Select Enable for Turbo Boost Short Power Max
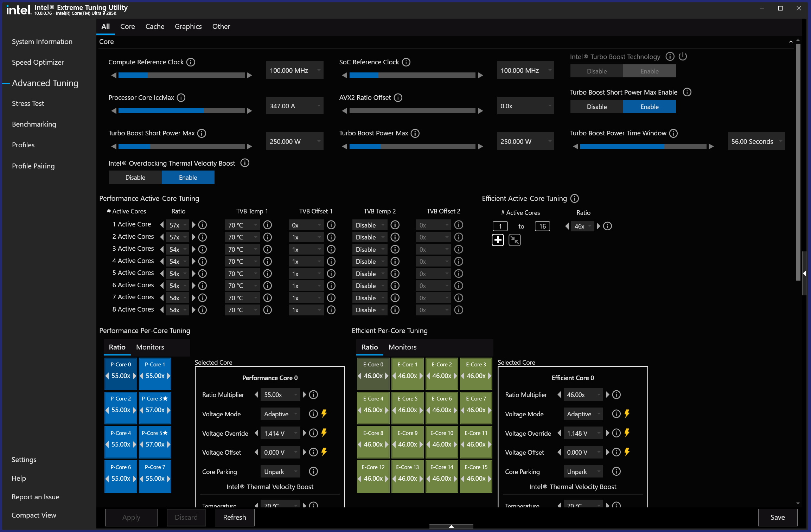 (649, 107)
